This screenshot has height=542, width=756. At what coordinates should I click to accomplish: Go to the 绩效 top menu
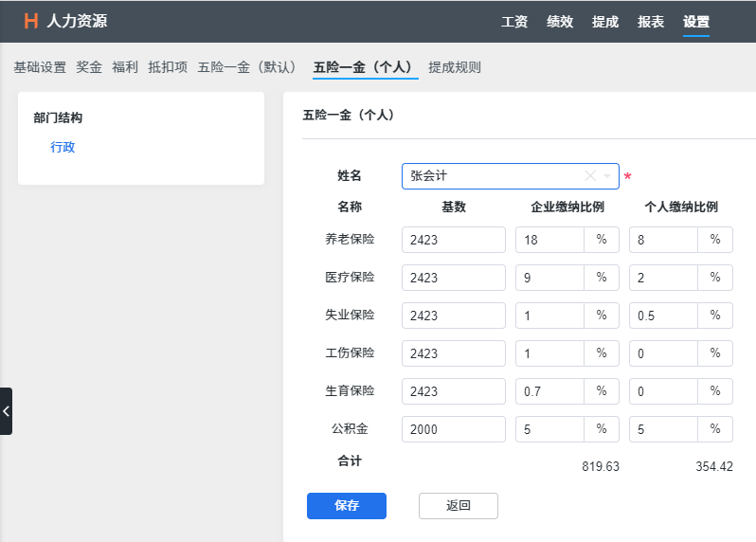coord(560,22)
